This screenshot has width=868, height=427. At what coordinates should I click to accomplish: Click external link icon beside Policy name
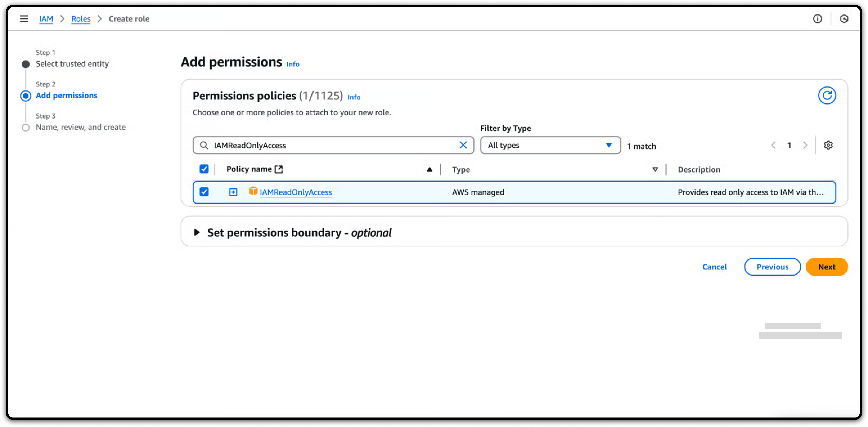coord(279,169)
